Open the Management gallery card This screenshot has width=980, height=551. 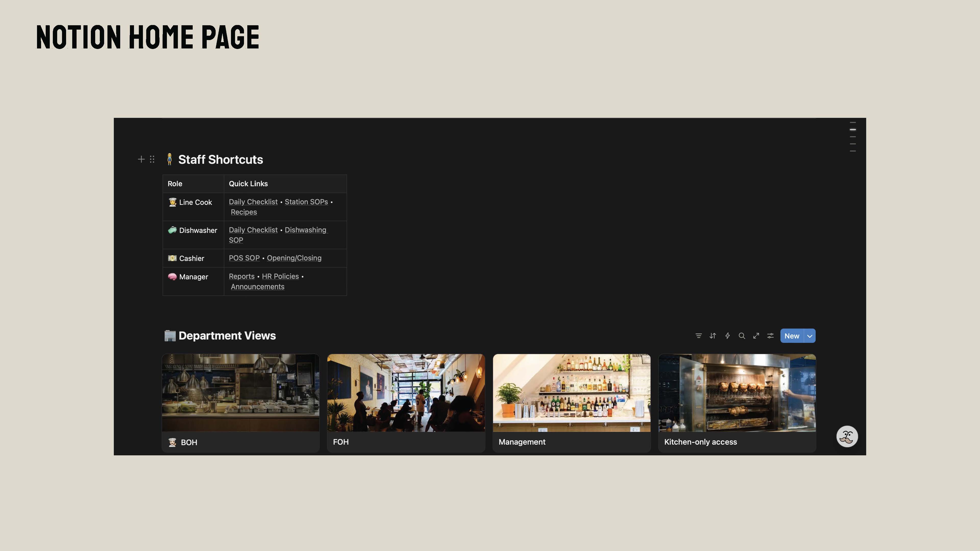571,403
